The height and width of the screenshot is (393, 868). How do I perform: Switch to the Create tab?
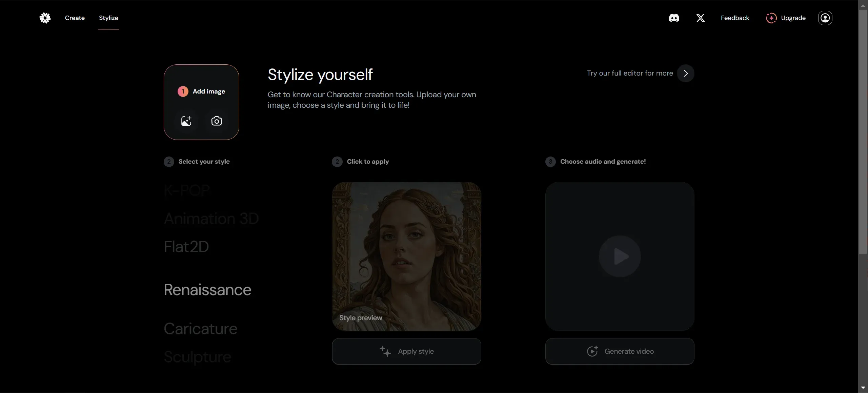click(75, 18)
